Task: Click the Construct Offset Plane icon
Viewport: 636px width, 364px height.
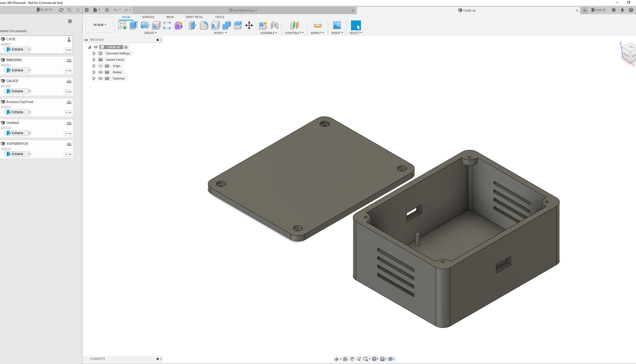Action: click(294, 25)
